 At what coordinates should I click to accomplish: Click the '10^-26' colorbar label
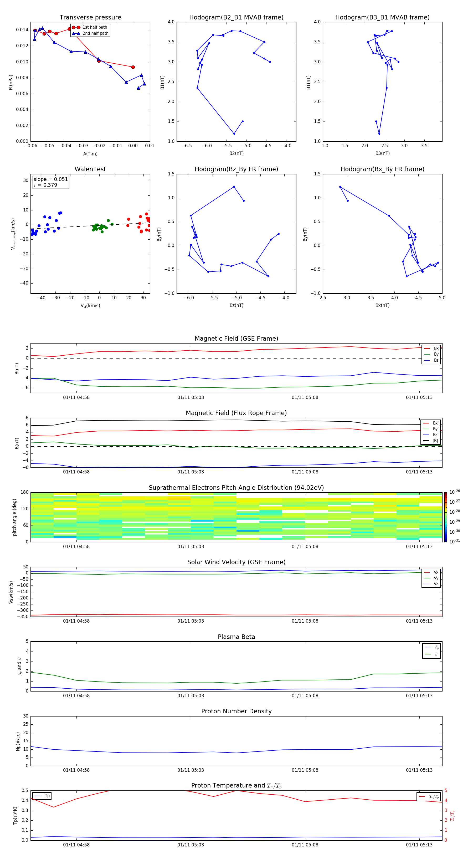tap(455, 492)
